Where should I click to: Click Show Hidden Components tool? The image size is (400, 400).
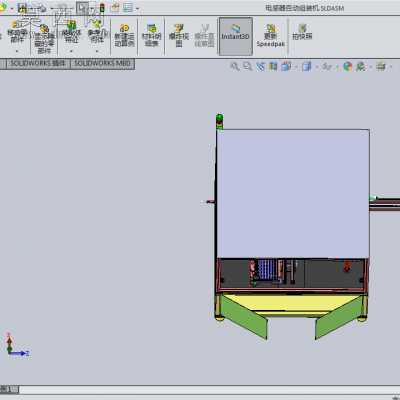pyautogui.click(x=44, y=40)
